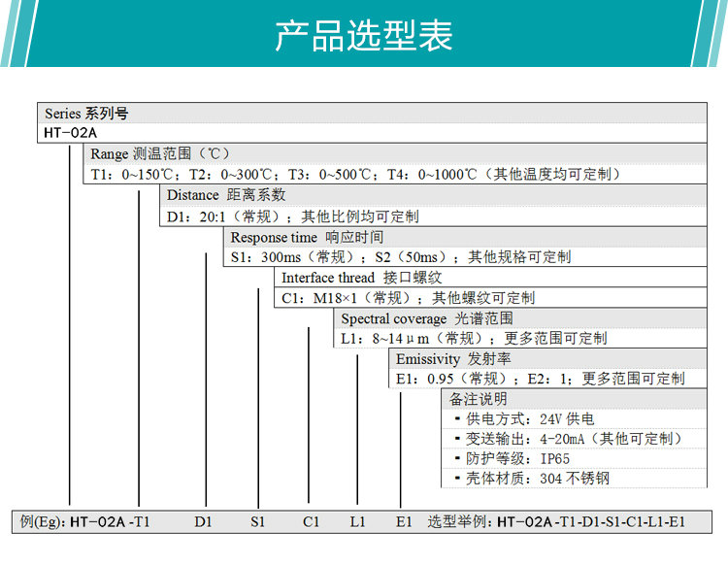
Task: Click the HT-02A series value
Action: pyautogui.click(x=72, y=133)
